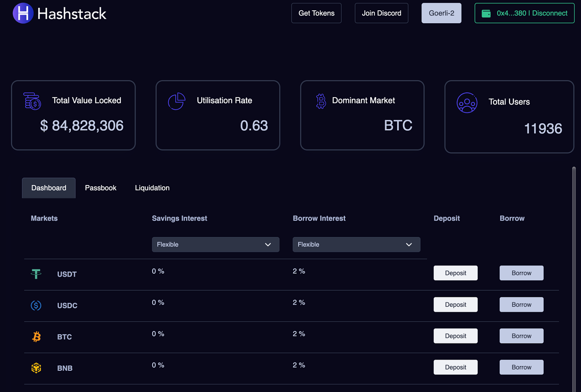Open the Liquidation tab
581x392 pixels.
[x=152, y=188]
